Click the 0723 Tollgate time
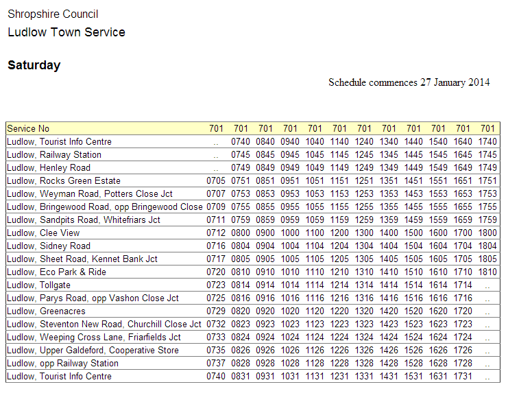The height and width of the screenshot is (413, 532). point(216,285)
